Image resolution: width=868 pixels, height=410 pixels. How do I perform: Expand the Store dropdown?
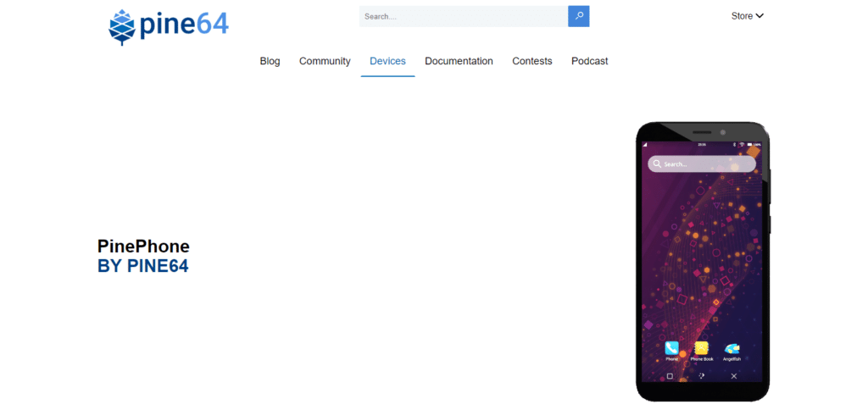point(748,16)
